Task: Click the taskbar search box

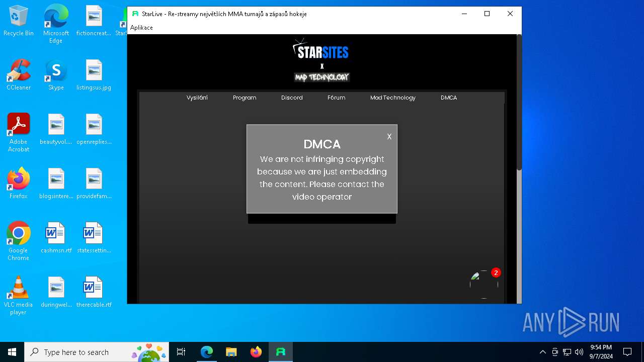Action: 97,352
